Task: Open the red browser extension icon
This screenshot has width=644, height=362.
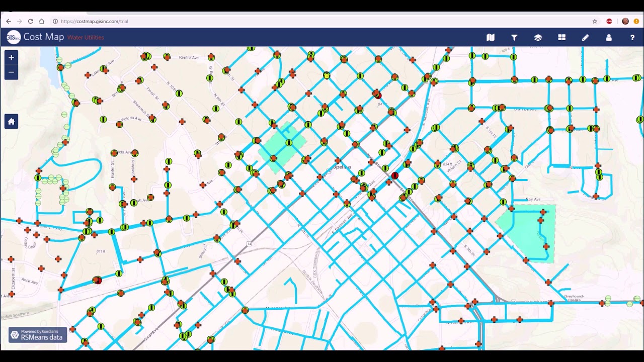Action: coord(609,21)
